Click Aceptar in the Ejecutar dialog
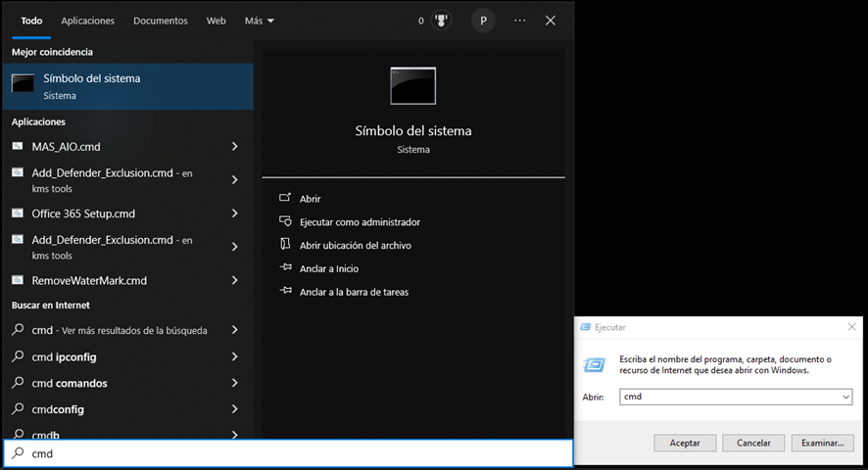The width and height of the screenshot is (868, 470). [685, 443]
